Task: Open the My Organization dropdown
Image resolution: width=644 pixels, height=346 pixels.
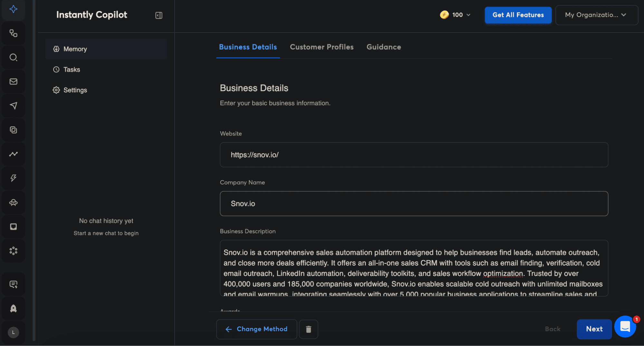Action: point(596,15)
